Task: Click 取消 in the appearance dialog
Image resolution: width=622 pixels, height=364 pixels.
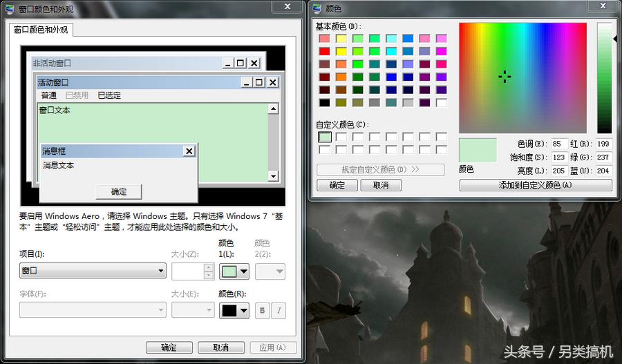Action: click(x=221, y=347)
